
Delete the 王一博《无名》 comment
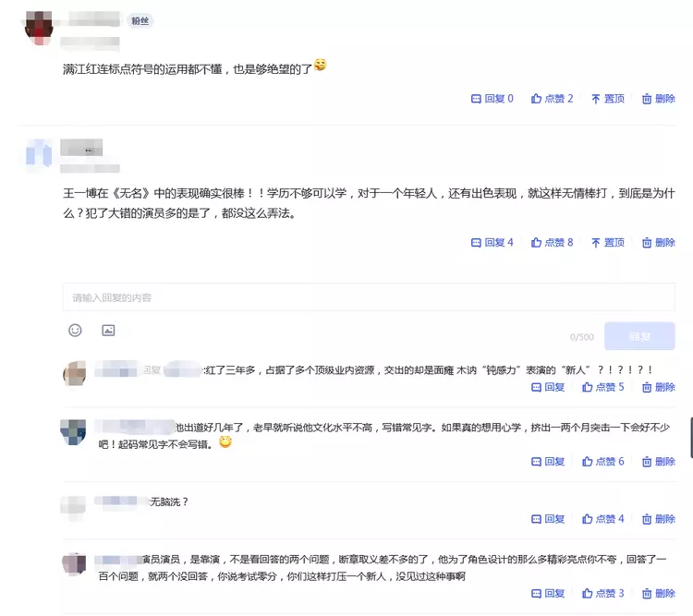tap(659, 243)
